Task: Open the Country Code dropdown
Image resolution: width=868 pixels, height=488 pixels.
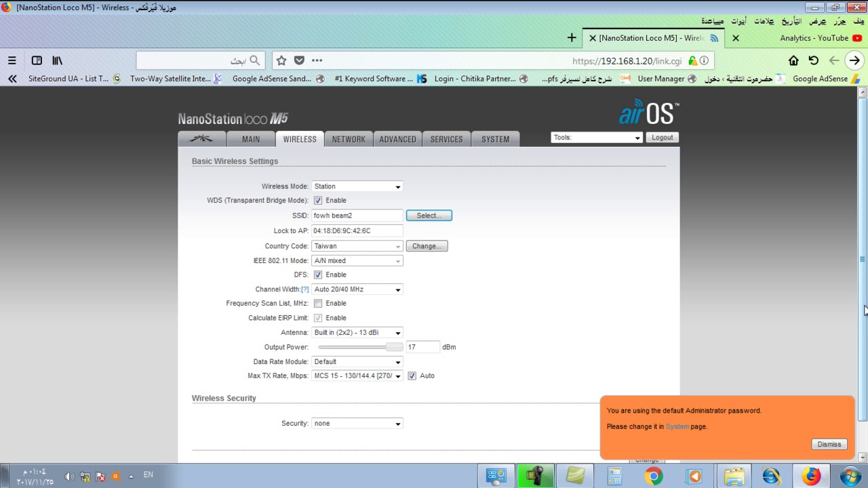Action: (357, 246)
